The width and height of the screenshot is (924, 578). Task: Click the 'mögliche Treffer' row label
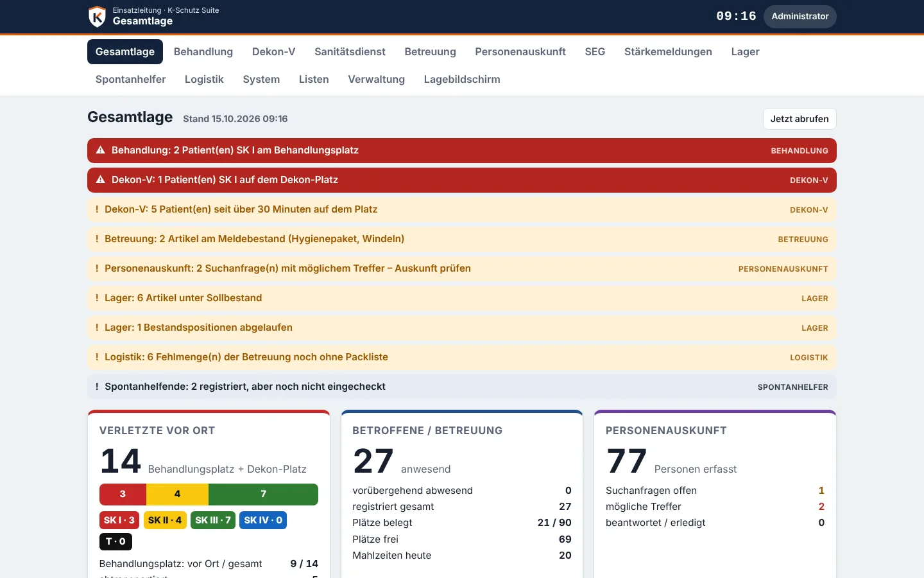tap(644, 507)
